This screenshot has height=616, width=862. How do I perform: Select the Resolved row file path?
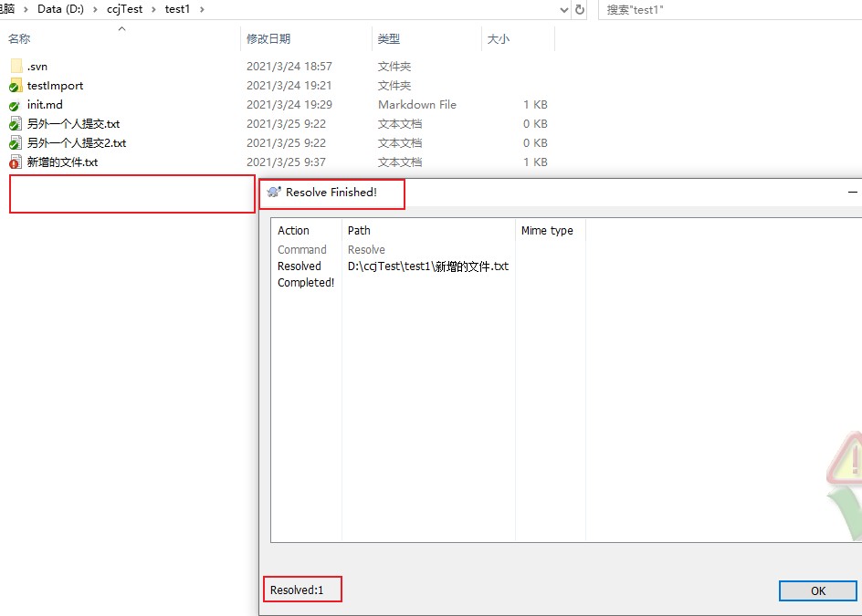point(427,266)
